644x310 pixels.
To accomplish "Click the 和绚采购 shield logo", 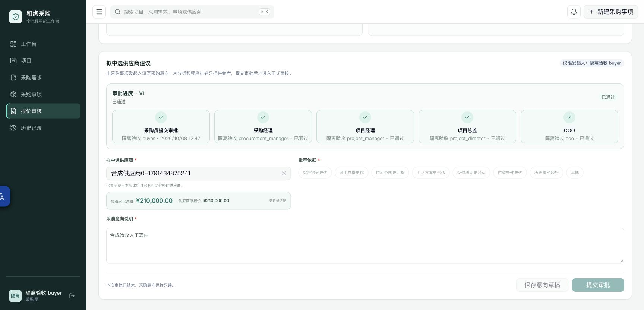I will click(16, 17).
